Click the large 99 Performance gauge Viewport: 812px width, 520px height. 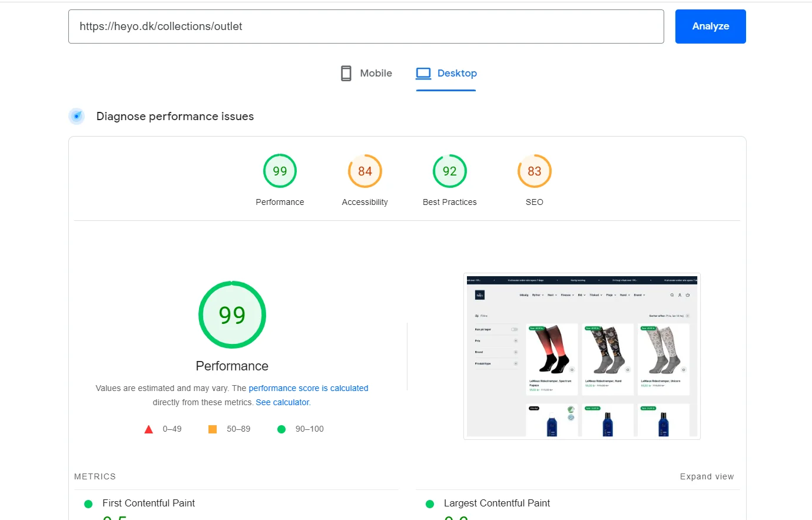pyautogui.click(x=232, y=314)
